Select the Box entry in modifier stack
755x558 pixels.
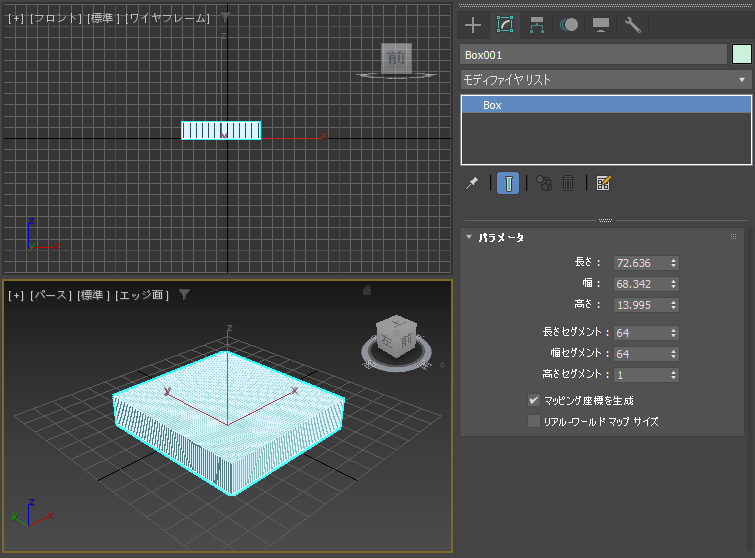(x=606, y=105)
